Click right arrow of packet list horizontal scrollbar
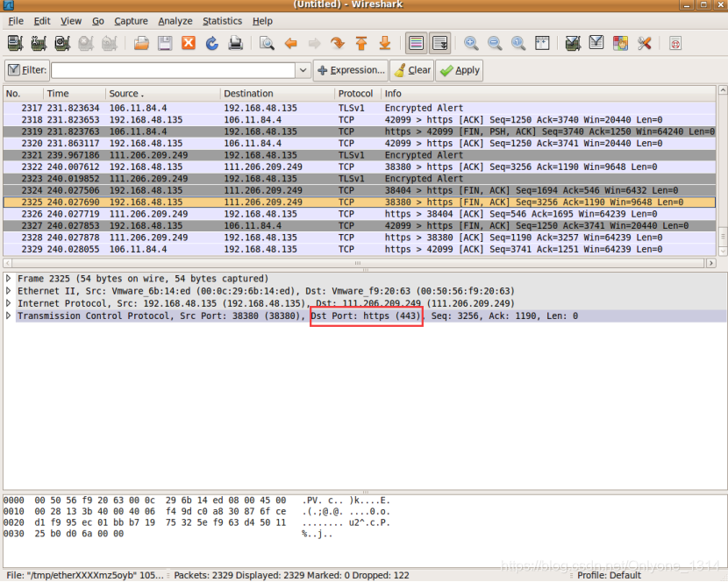The image size is (728, 582). click(710, 263)
